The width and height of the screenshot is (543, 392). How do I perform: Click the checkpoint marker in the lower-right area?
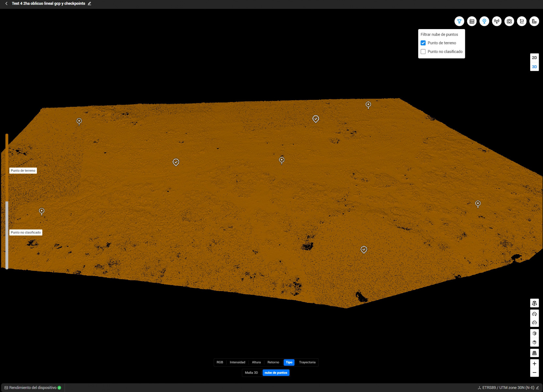click(364, 250)
